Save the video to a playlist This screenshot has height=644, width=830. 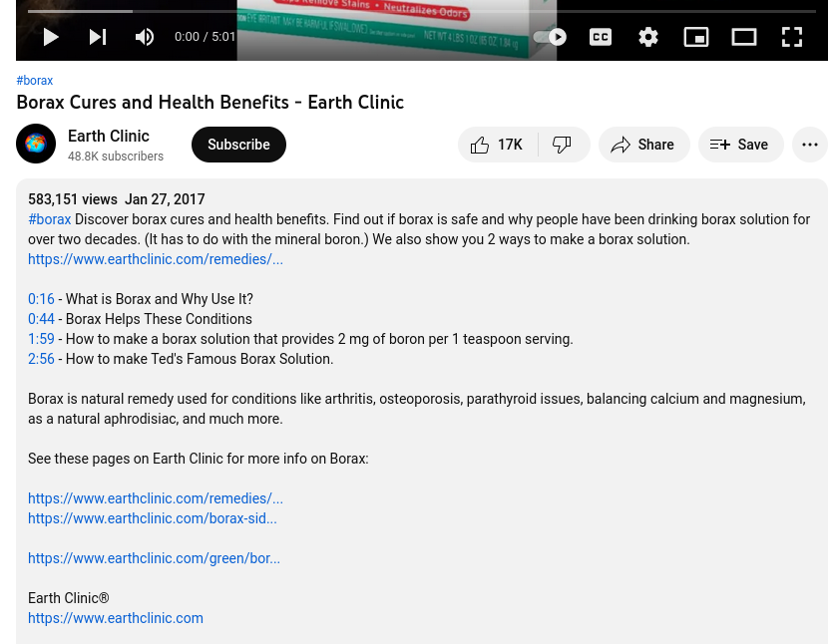tap(740, 145)
